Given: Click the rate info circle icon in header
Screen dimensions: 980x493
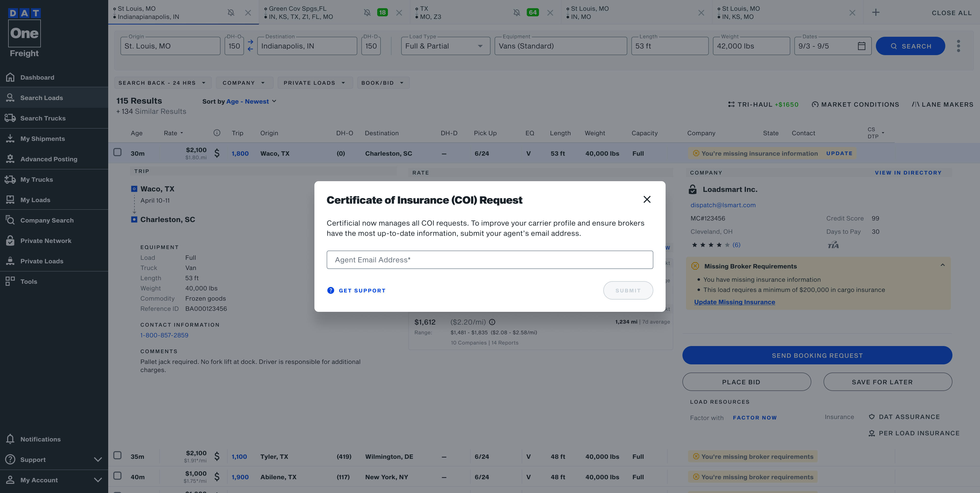Looking at the screenshot, I should point(217,133).
